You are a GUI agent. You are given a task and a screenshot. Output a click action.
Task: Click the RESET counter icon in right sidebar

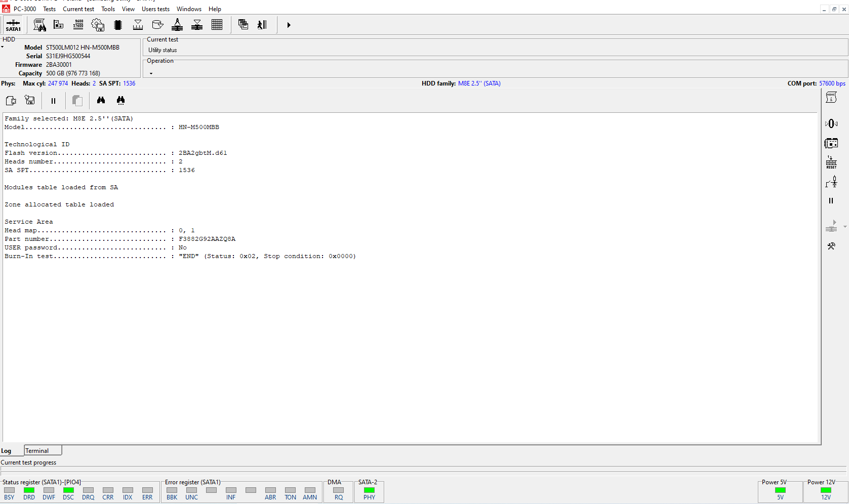[x=831, y=162]
